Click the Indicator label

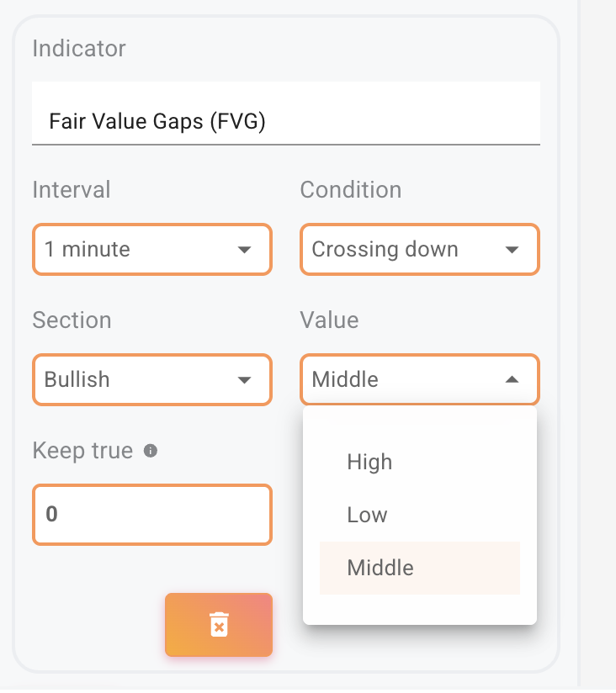coord(79,48)
